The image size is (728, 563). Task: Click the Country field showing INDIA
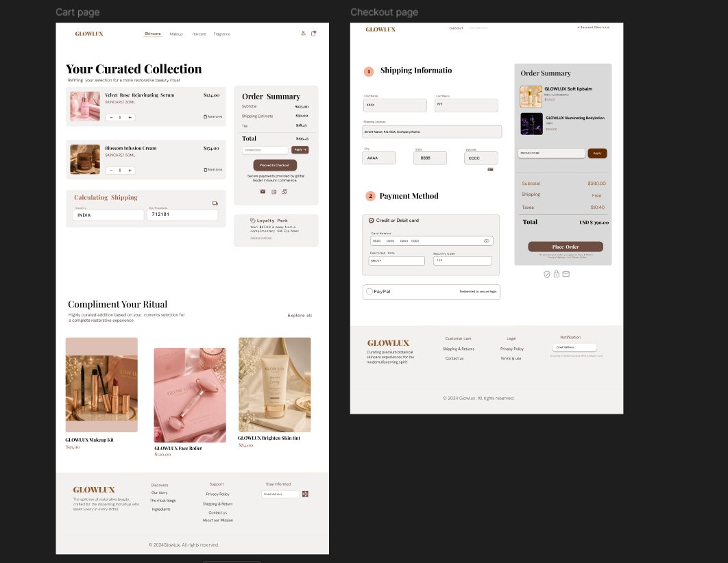108,215
